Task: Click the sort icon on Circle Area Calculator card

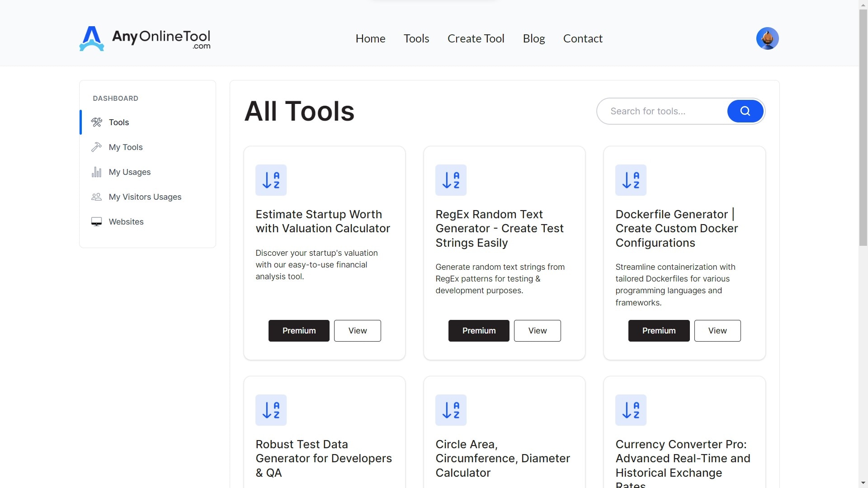Action: [451, 410]
